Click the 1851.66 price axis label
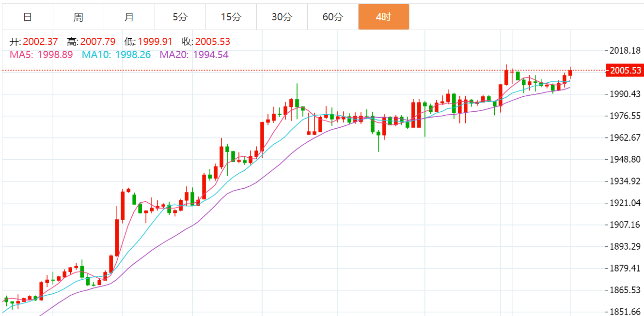Image resolution: width=644 pixels, height=316 pixels. pyautogui.click(x=626, y=312)
